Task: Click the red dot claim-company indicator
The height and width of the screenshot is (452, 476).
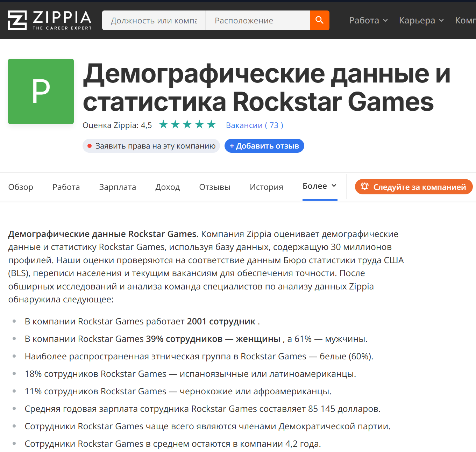Action: (x=90, y=146)
